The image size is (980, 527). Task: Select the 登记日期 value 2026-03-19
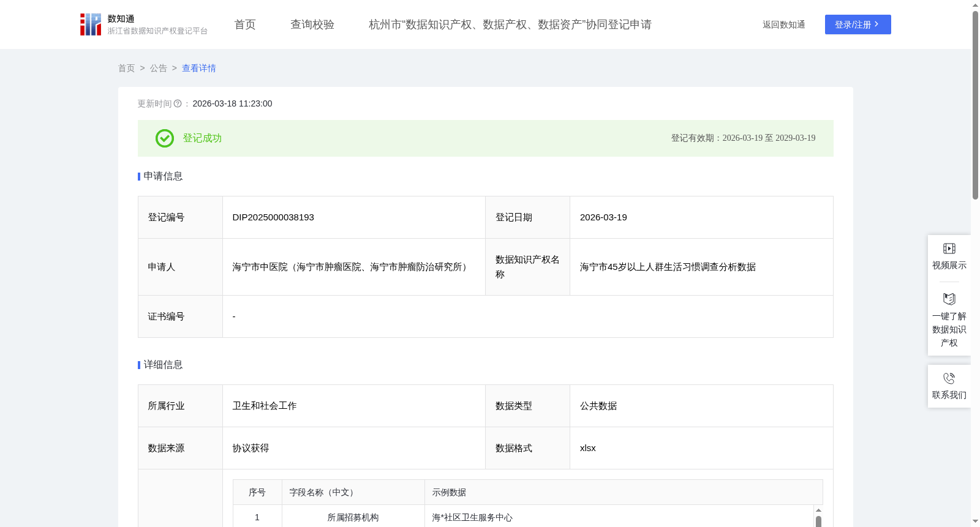click(603, 217)
